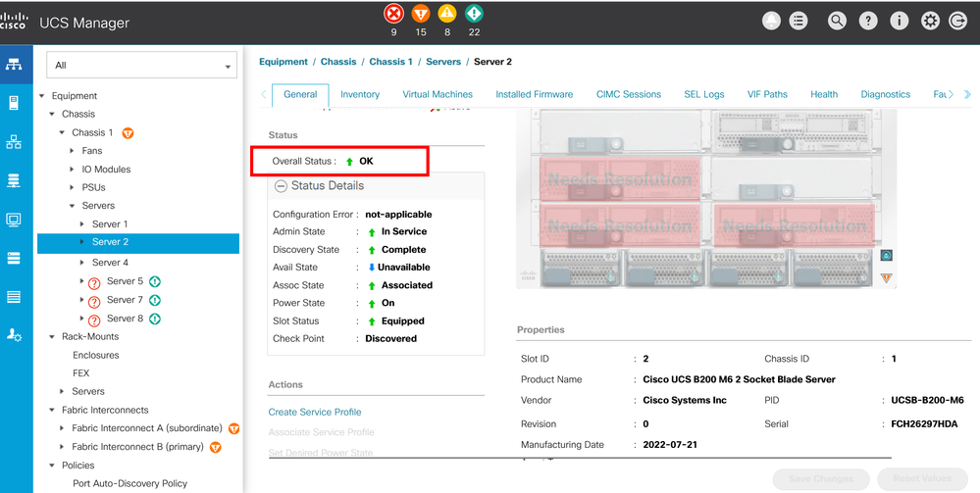
Task: Collapse the Equipment tree node
Action: (42, 96)
